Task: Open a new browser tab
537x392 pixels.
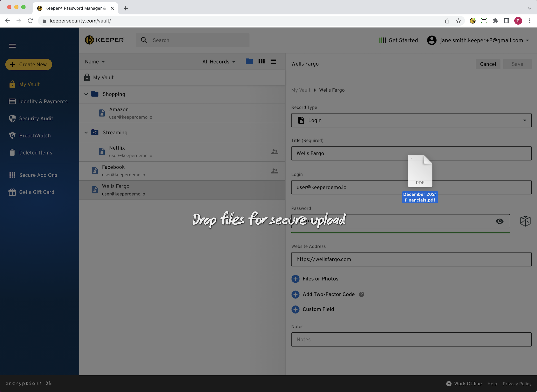Action: pos(126,8)
